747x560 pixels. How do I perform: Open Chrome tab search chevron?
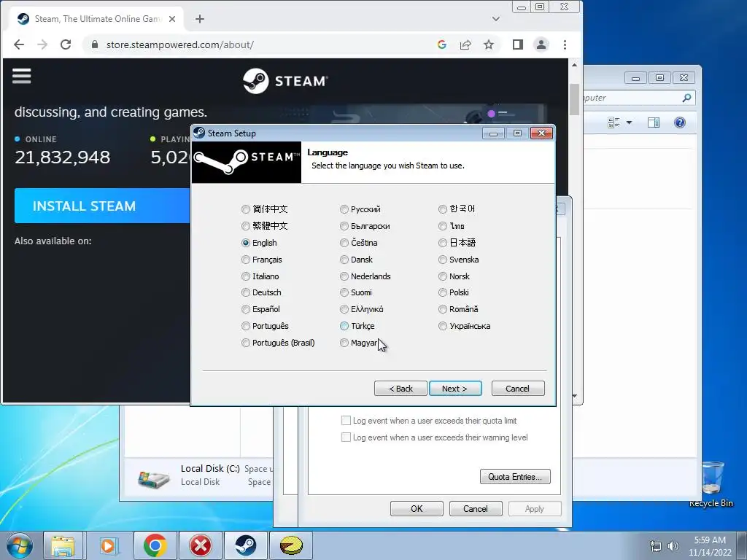[496, 19]
